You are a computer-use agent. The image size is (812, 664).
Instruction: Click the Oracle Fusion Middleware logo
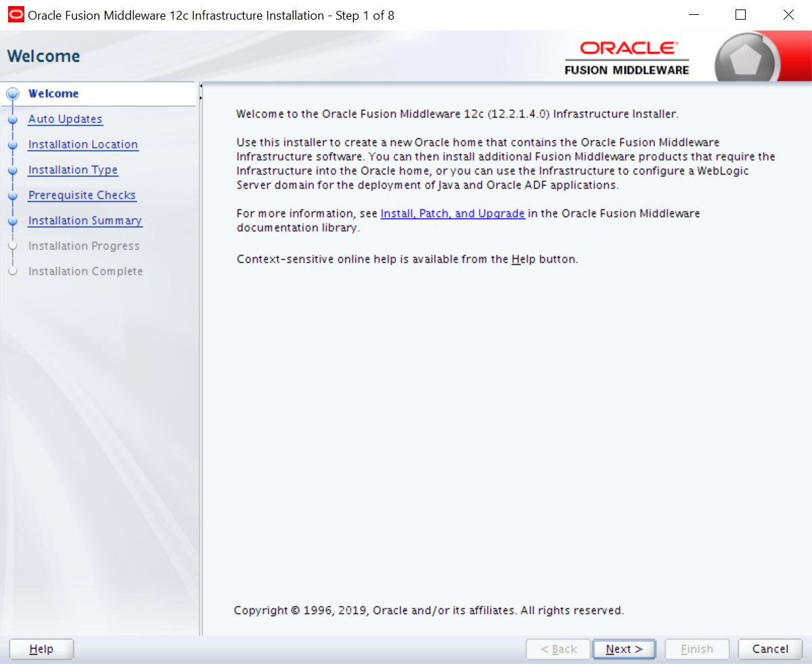click(627, 58)
